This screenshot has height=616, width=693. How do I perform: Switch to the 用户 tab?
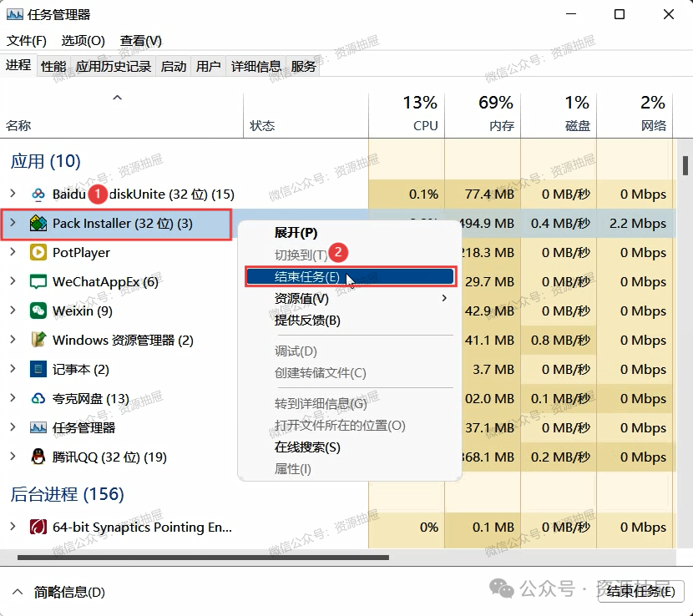[208, 66]
